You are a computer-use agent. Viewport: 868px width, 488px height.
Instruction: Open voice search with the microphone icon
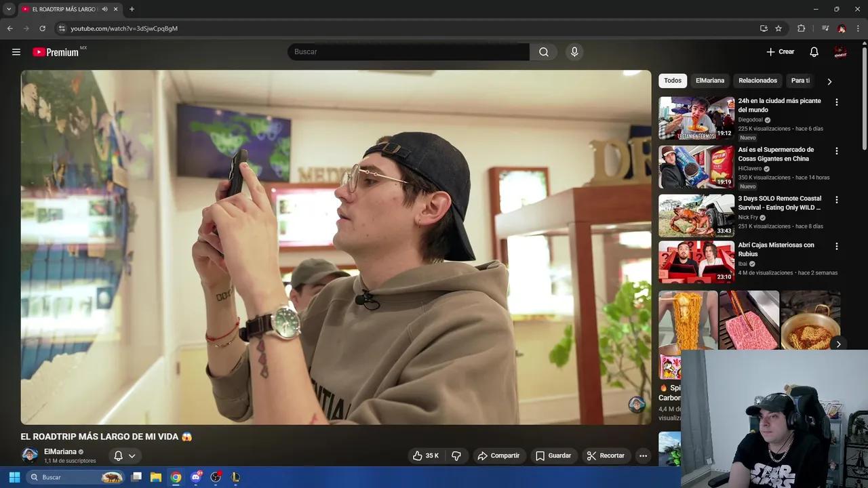pyautogui.click(x=574, y=52)
